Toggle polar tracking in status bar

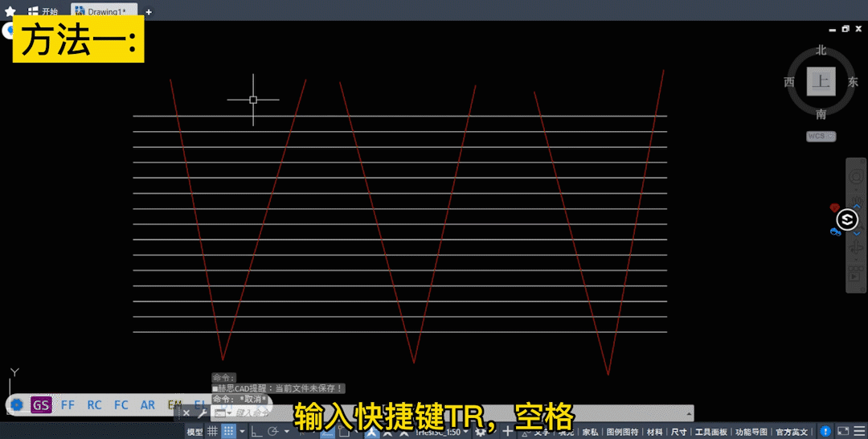click(x=273, y=431)
